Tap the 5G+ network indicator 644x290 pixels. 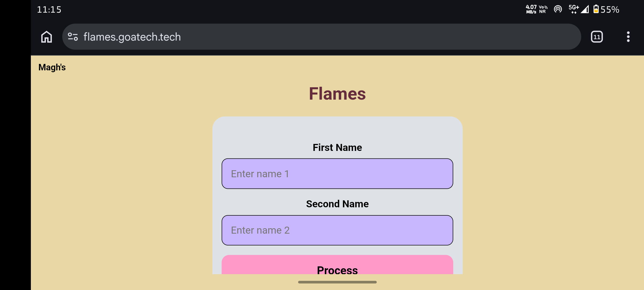click(574, 9)
